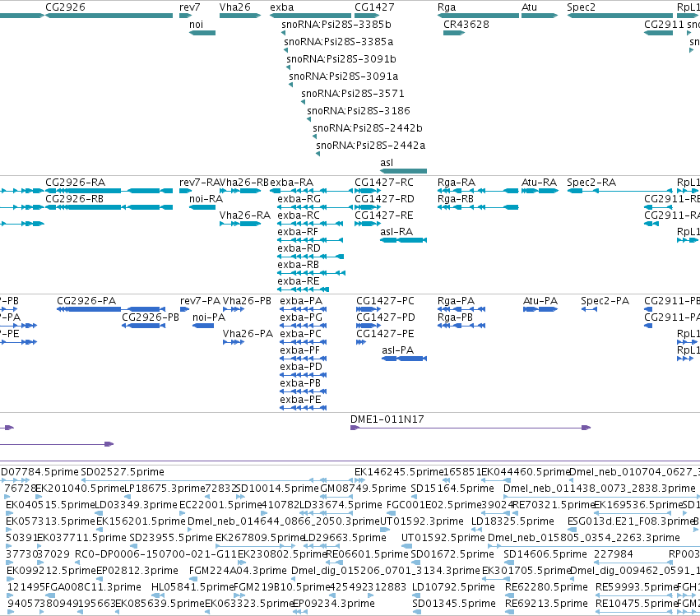The height and width of the screenshot is (616, 700).
Task: Select the noi gene feature
Action: (202, 33)
